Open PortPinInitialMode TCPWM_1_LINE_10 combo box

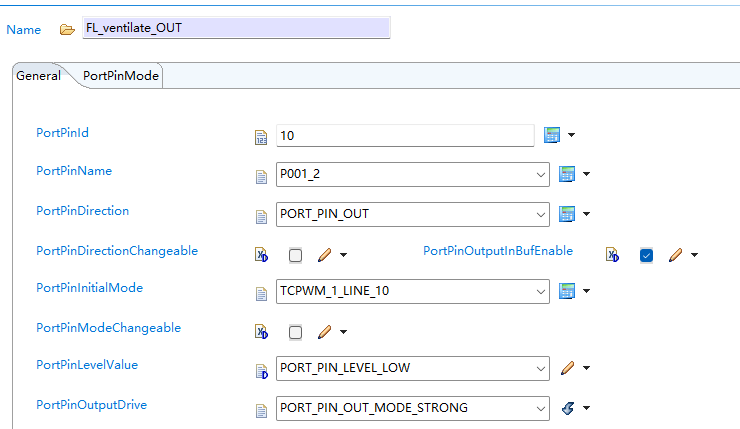[x=412, y=291]
